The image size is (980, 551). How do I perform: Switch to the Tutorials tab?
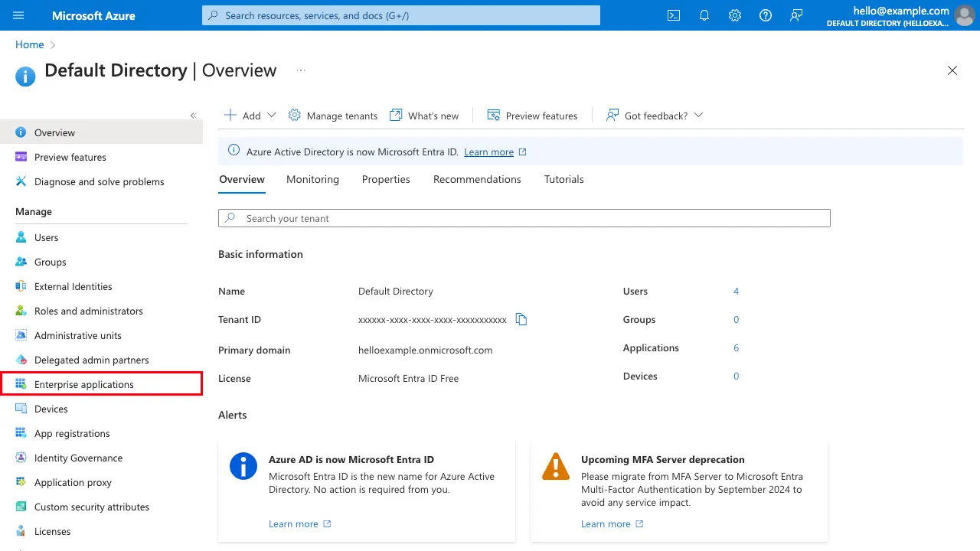[564, 179]
